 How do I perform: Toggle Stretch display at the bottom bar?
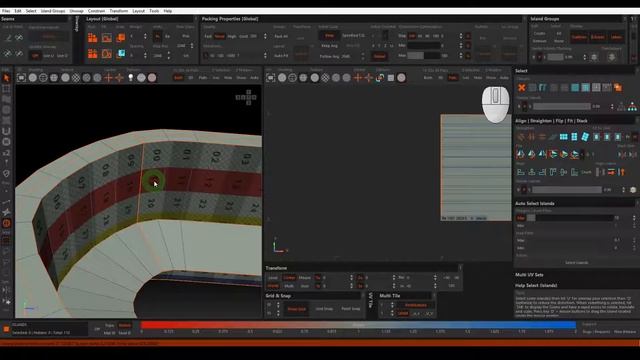124,326
